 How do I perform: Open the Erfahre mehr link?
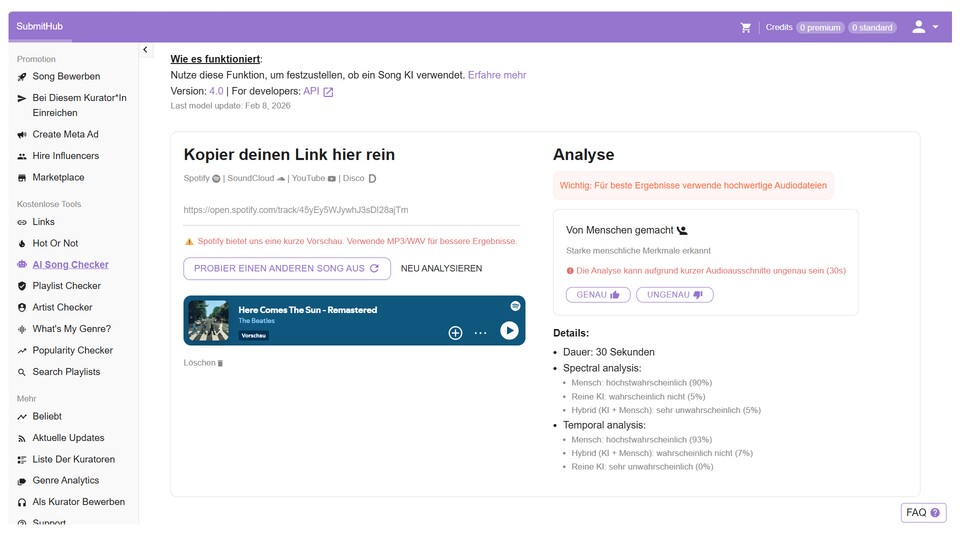pyautogui.click(x=497, y=75)
